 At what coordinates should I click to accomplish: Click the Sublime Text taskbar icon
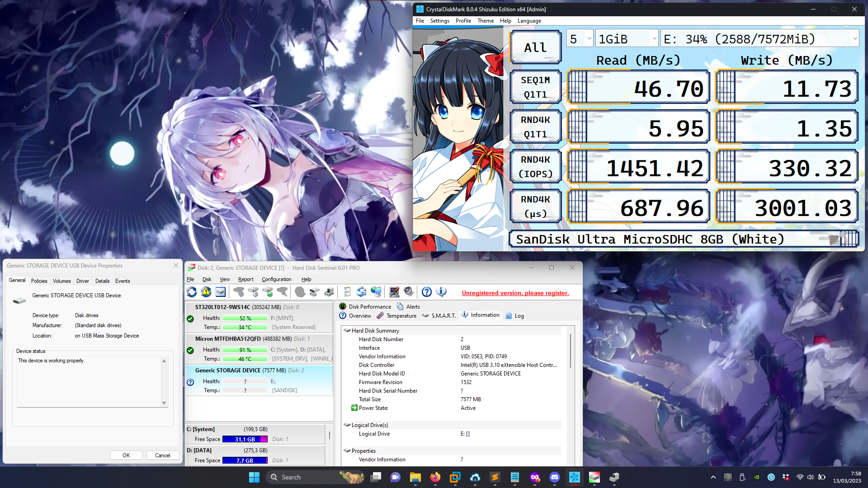tap(495, 477)
